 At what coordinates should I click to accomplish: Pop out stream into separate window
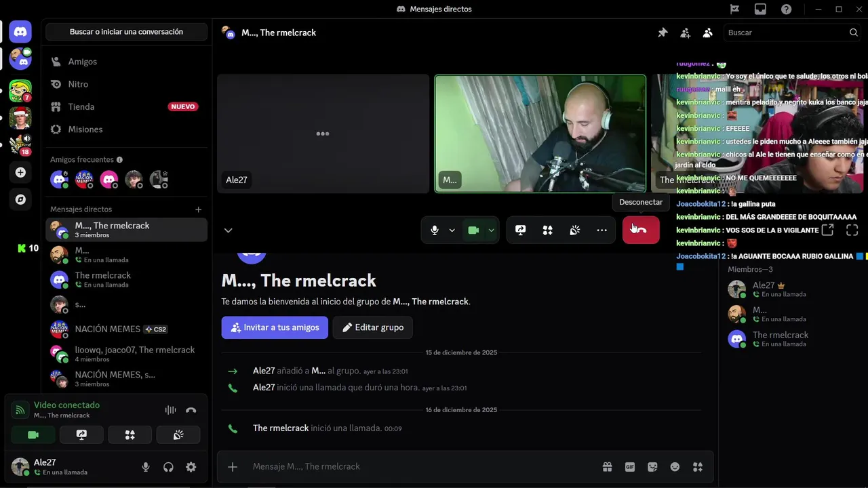coord(827,230)
